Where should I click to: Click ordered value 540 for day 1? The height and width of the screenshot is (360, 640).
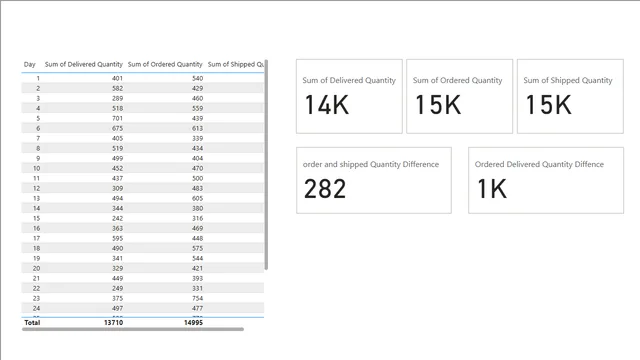click(198, 78)
